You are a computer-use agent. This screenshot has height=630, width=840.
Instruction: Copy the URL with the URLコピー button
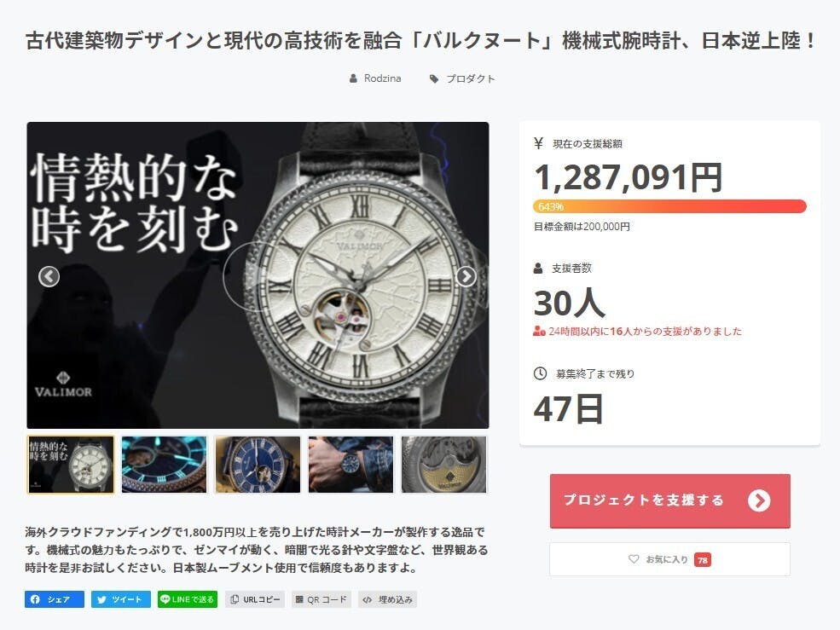click(255, 599)
